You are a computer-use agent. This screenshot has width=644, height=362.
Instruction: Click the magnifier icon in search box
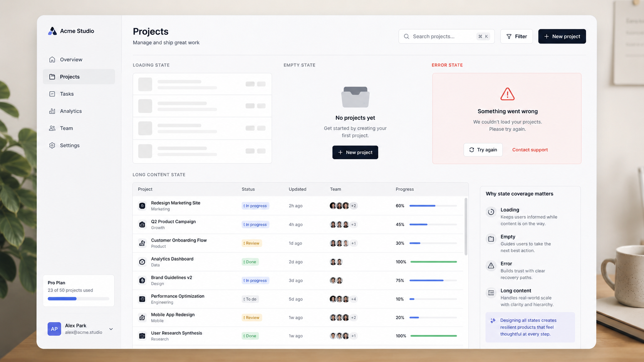click(x=406, y=37)
